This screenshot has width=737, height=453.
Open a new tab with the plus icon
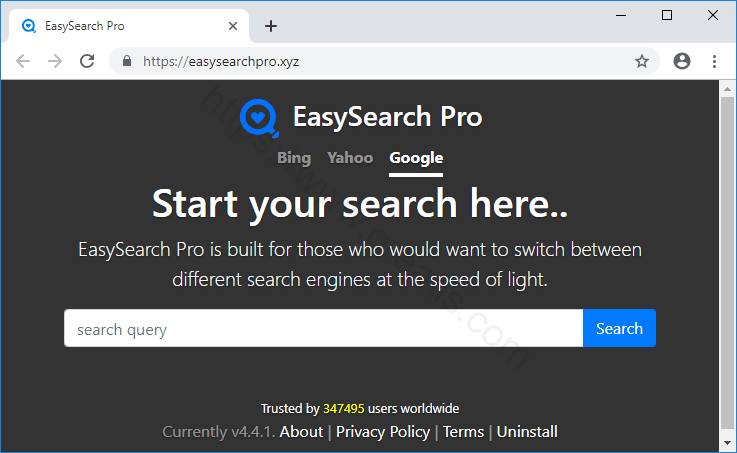pyautogui.click(x=271, y=26)
